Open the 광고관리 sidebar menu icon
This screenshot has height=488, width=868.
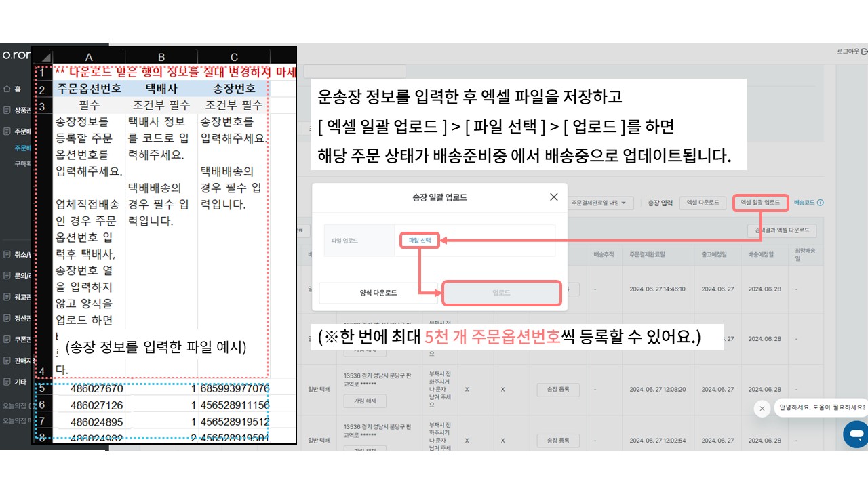click(7, 297)
